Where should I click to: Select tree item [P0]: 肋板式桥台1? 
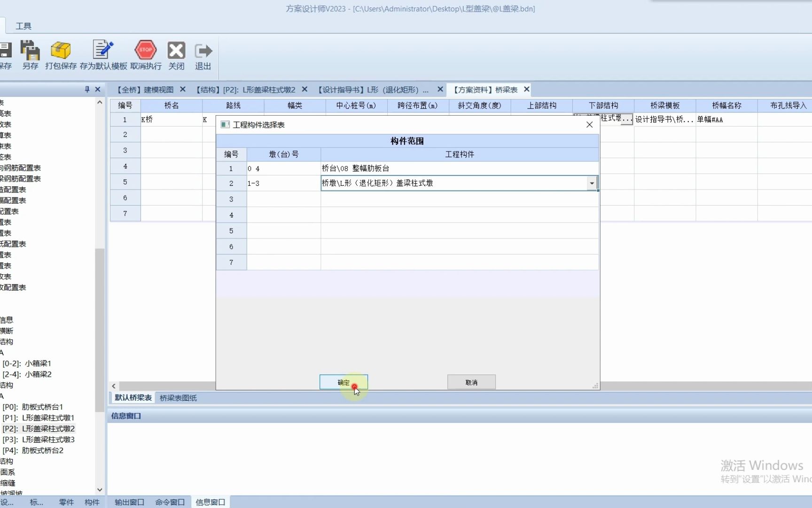pos(32,407)
